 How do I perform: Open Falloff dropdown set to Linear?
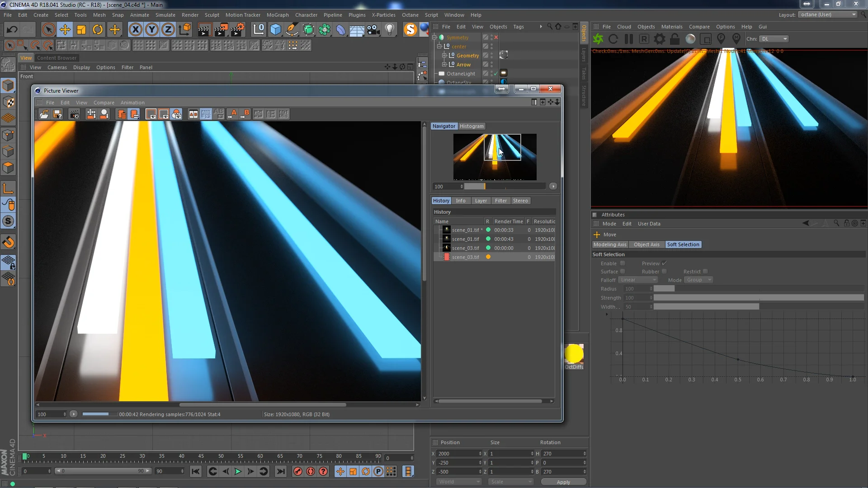click(638, 280)
